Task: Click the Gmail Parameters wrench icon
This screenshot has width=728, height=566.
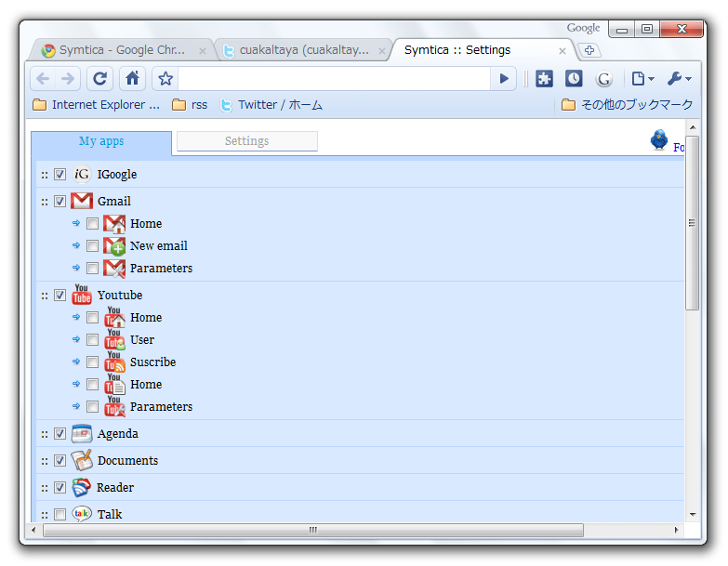Action: 114,269
